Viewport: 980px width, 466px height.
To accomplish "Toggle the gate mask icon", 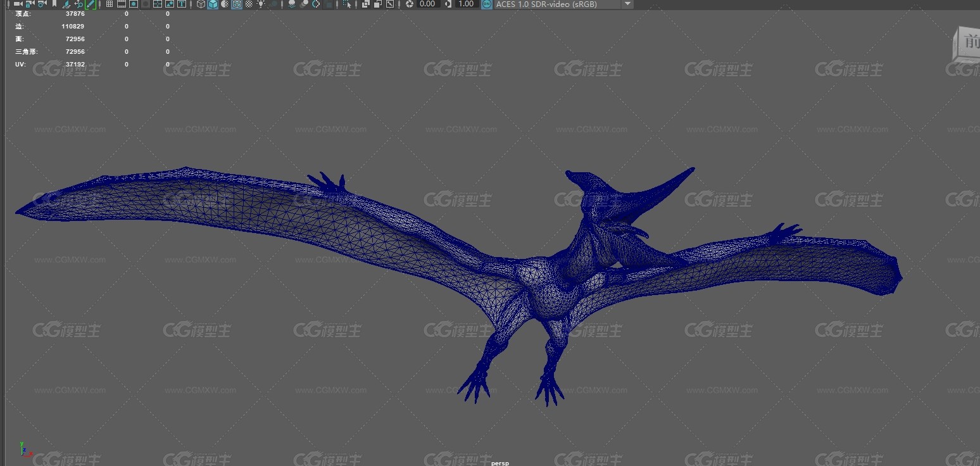I will coord(146,4).
